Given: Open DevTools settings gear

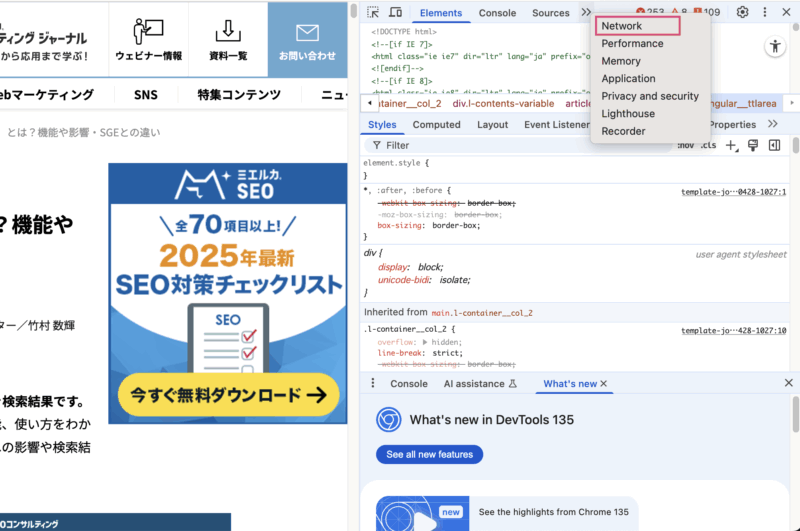Looking at the screenshot, I should pyautogui.click(x=742, y=12).
